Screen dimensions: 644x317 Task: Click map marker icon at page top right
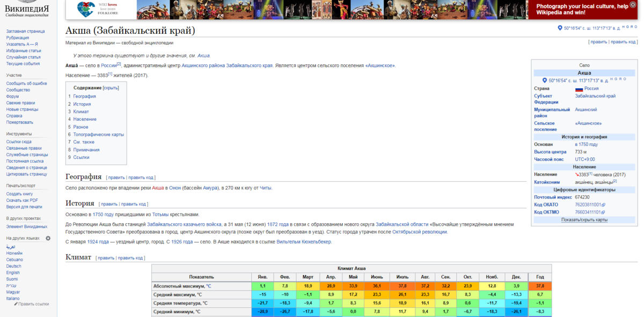pos(560,28)
